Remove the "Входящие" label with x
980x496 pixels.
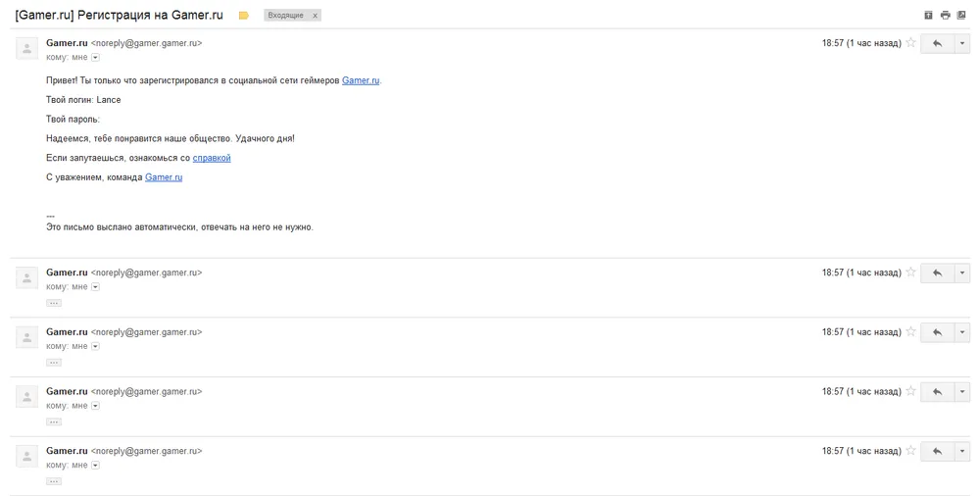[x=315, y=16]
